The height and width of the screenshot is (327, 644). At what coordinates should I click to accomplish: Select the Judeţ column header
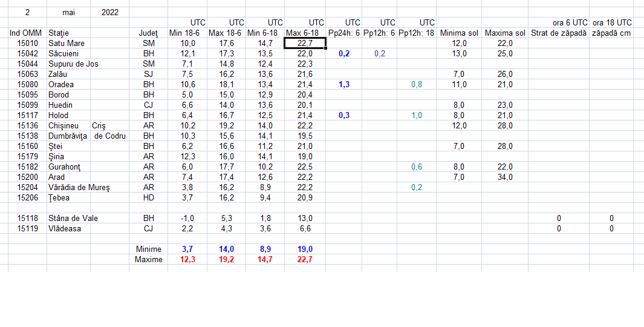coord(148,33)
